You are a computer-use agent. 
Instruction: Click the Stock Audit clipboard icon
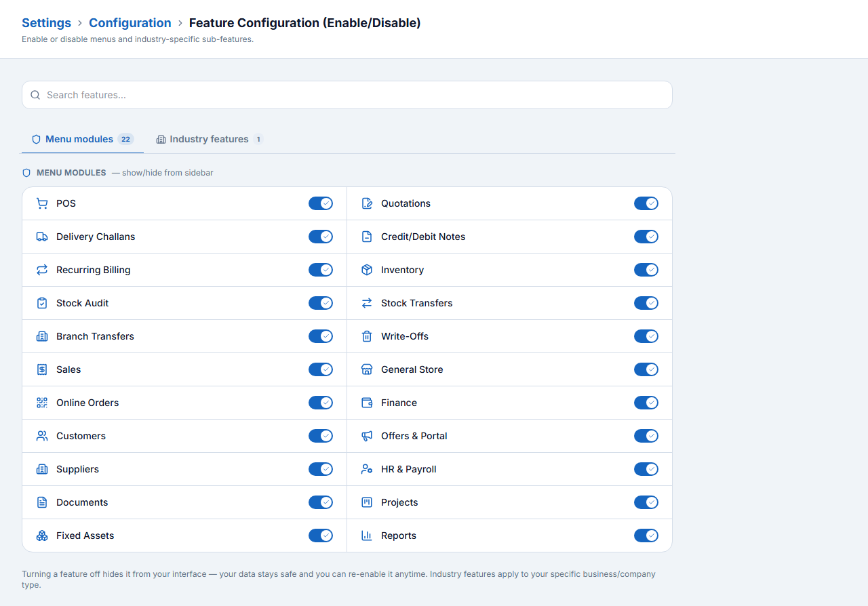[42, 303]
